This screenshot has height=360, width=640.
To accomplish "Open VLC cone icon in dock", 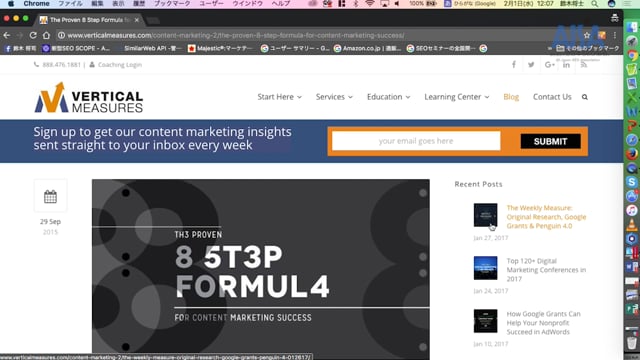I will point(632,224).
